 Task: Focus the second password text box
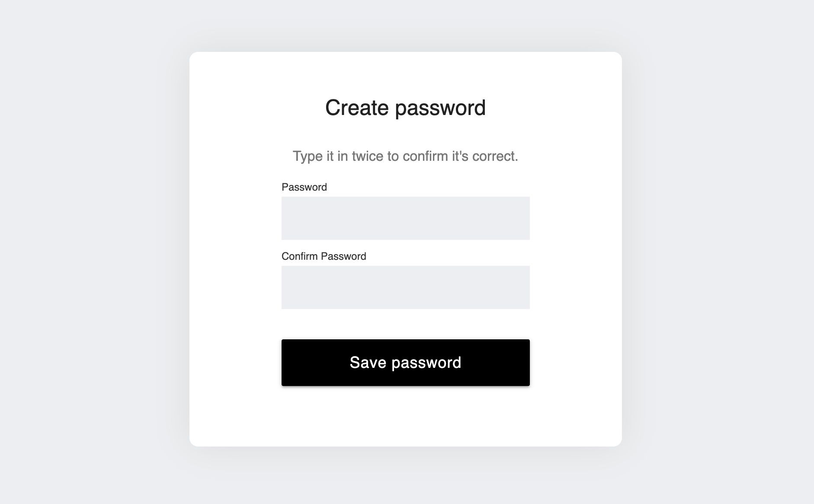(x=405, y=287)
